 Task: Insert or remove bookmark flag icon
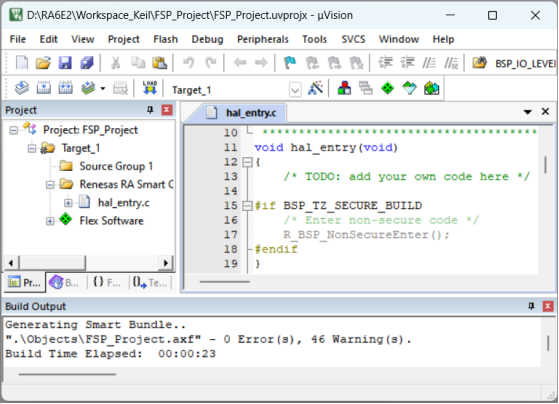point(290,63)
